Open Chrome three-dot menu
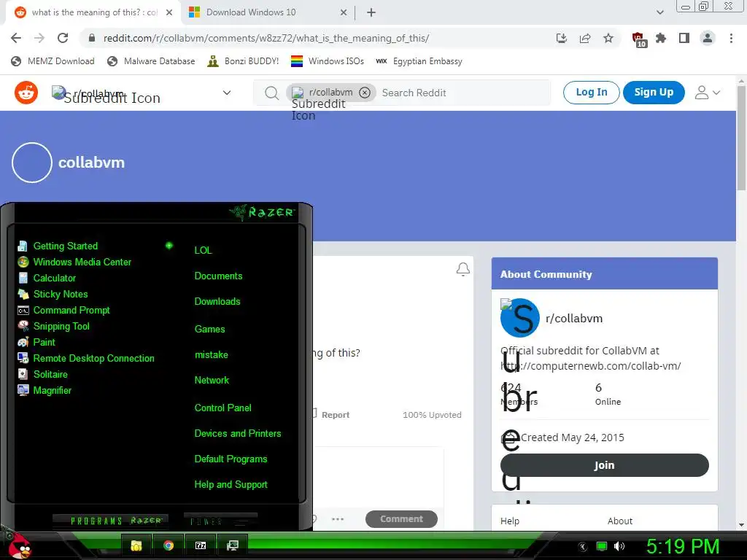Viewport: 747px width, 560px height. pos(731,38)
